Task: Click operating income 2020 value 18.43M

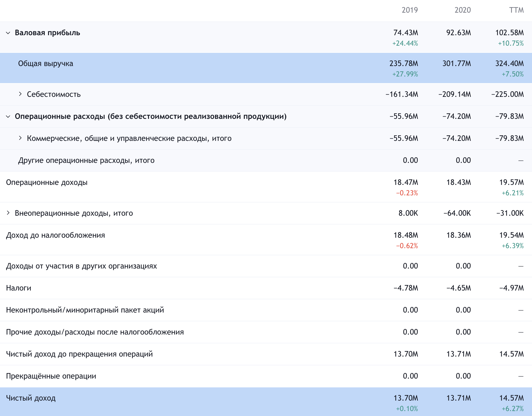Action: click(458, 182)
